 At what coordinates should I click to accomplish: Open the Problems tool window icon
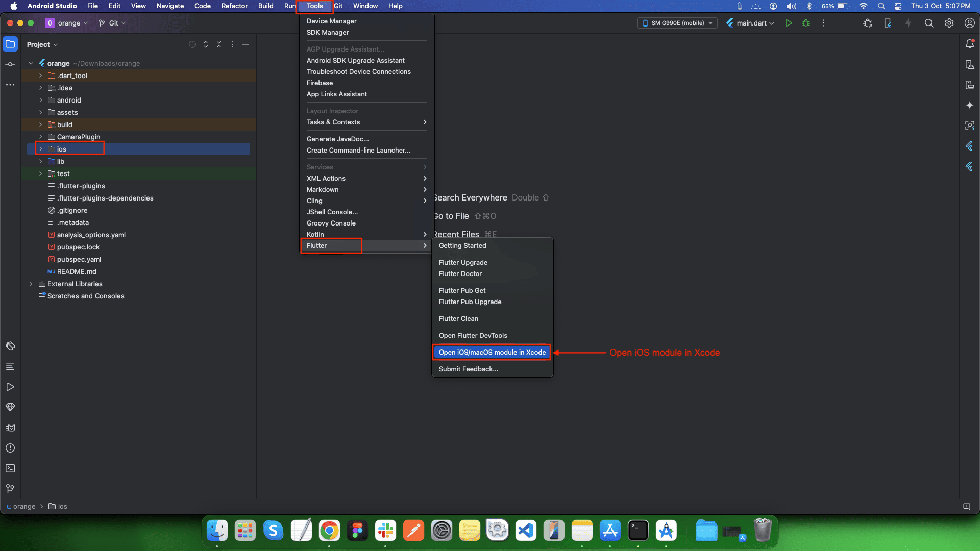pyautogui.click(x=10, y=448)
